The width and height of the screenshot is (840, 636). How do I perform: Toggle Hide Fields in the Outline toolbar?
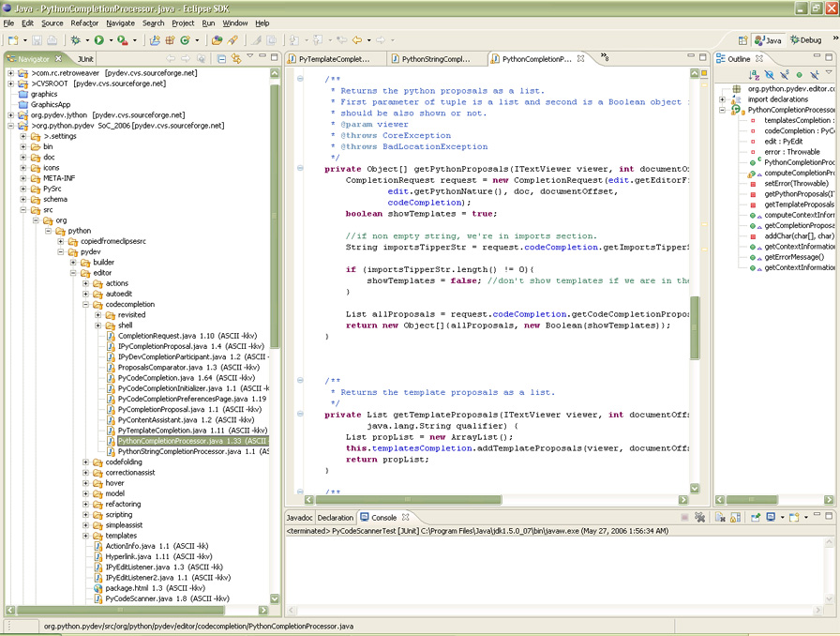770,75
